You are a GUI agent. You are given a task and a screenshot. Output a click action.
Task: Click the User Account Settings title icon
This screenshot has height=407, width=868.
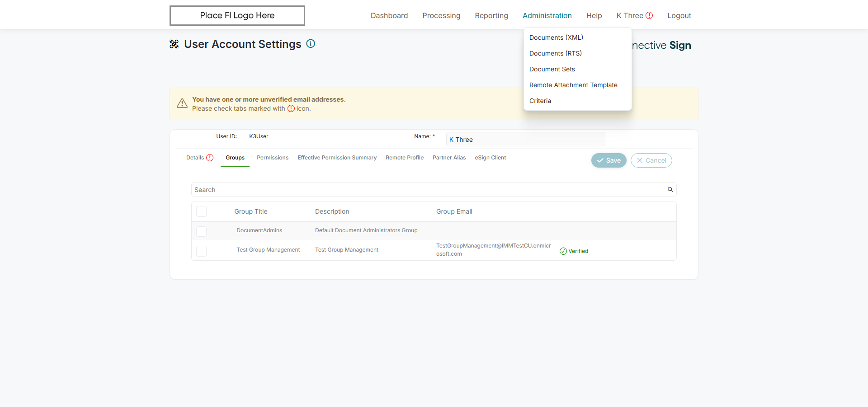(174, 44)
